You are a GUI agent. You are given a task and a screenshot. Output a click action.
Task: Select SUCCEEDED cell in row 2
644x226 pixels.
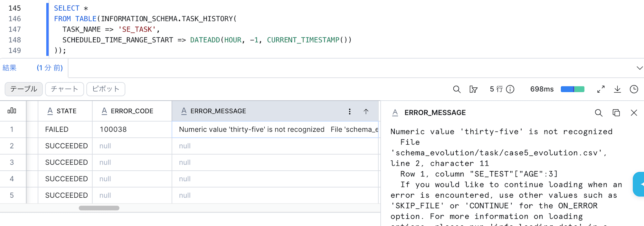[65, 146]
